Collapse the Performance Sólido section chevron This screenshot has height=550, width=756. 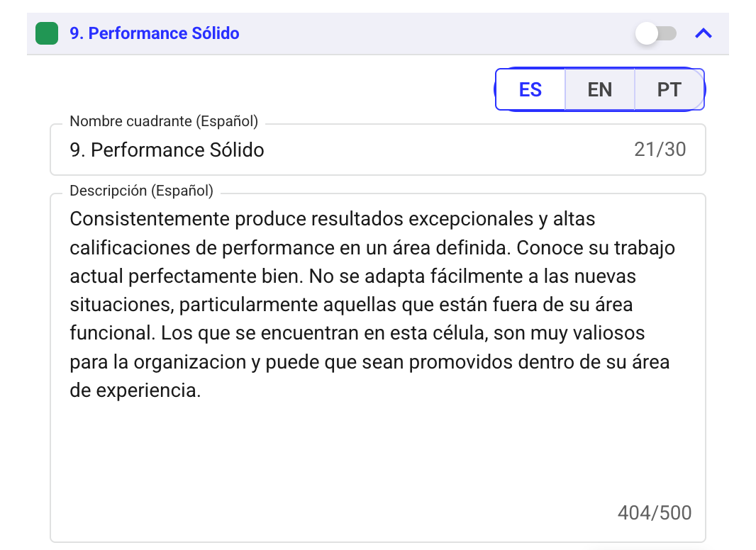click(x=704, y=33)
